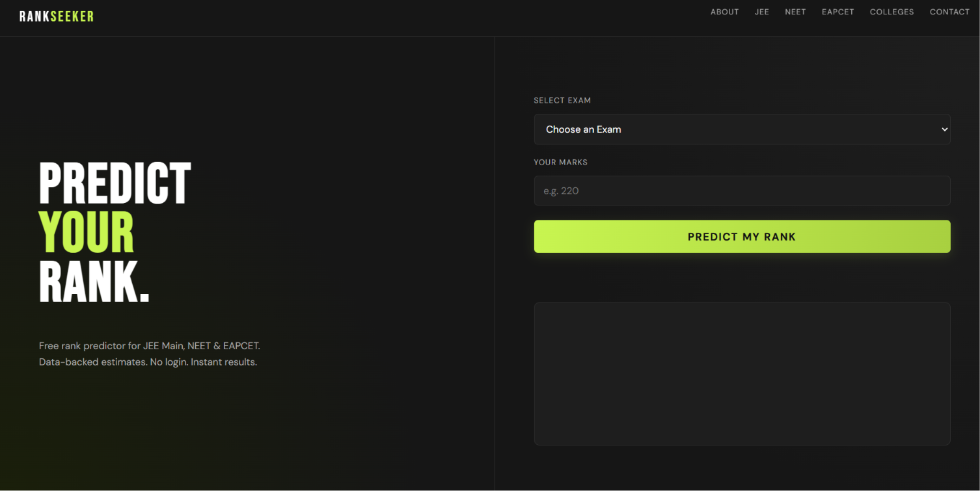Screen dimensions: 980x491
Task: Click the YOUR MARKS label
Action: tap(560, 163)
